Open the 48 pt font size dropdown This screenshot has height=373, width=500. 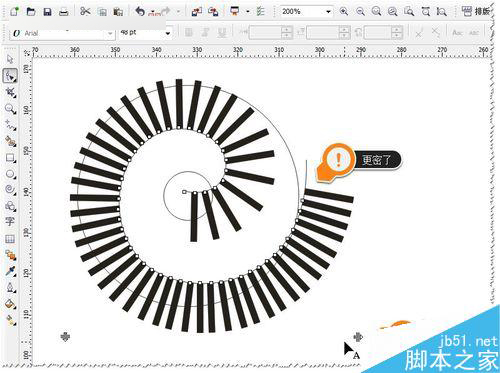click(x=168, y=33)
